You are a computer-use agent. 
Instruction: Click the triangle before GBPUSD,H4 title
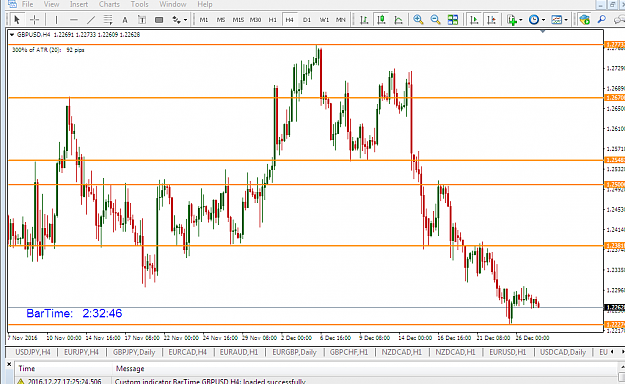(12, 35)
